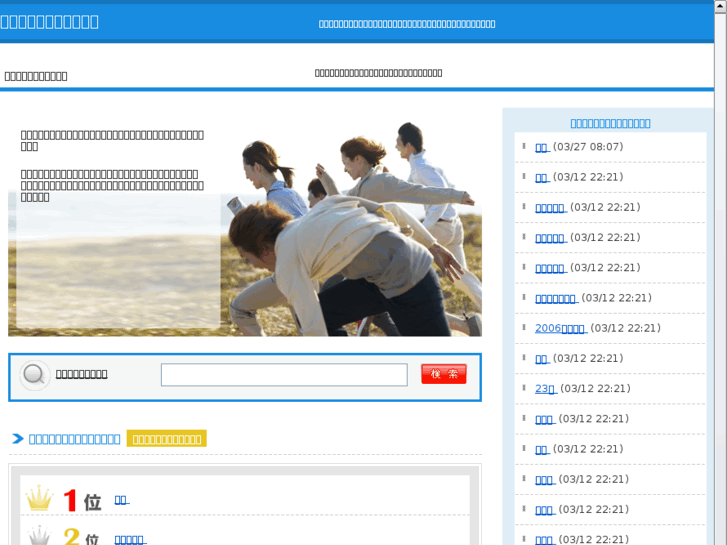Click the red 検索 search button
Screen dimensions: 727x545
(444, 374)
